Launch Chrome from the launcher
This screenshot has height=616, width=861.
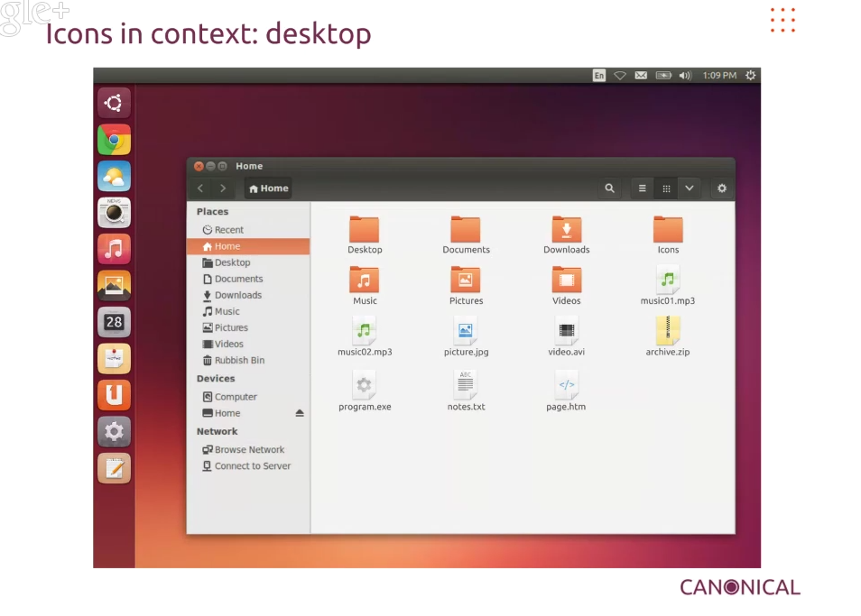pyautogui.click(x=114, y=140)
